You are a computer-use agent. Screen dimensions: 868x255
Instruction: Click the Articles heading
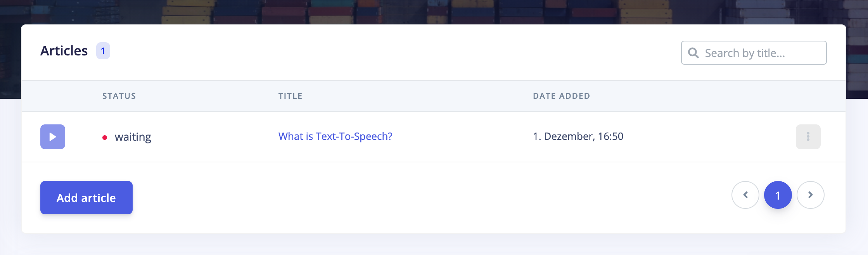click(64, 51)
